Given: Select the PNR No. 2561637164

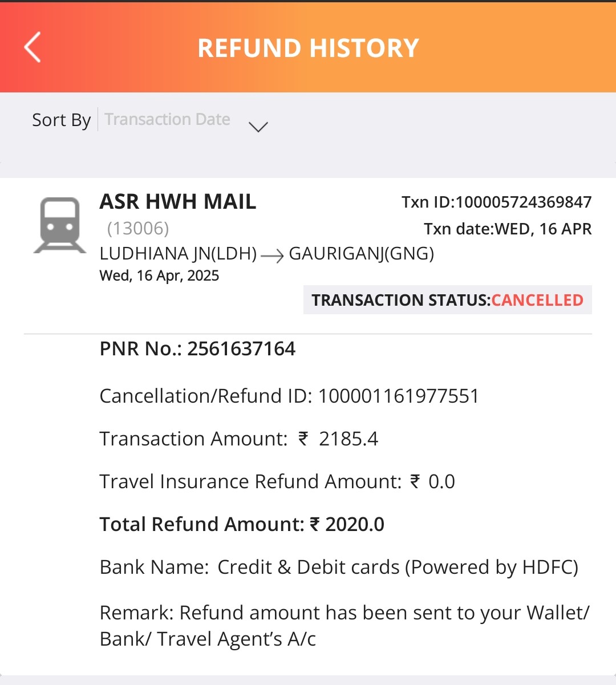Looking at the screenshot, I should 197,348.
